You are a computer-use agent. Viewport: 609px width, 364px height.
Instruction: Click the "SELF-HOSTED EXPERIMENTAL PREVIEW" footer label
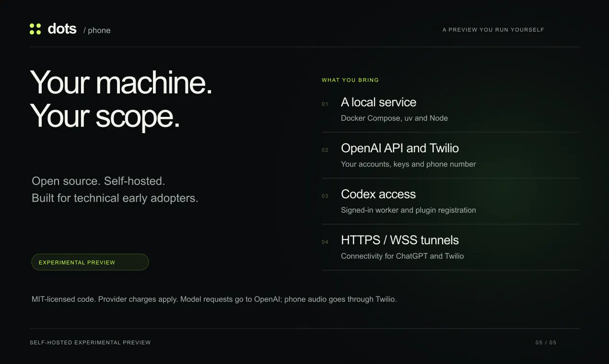90,342
